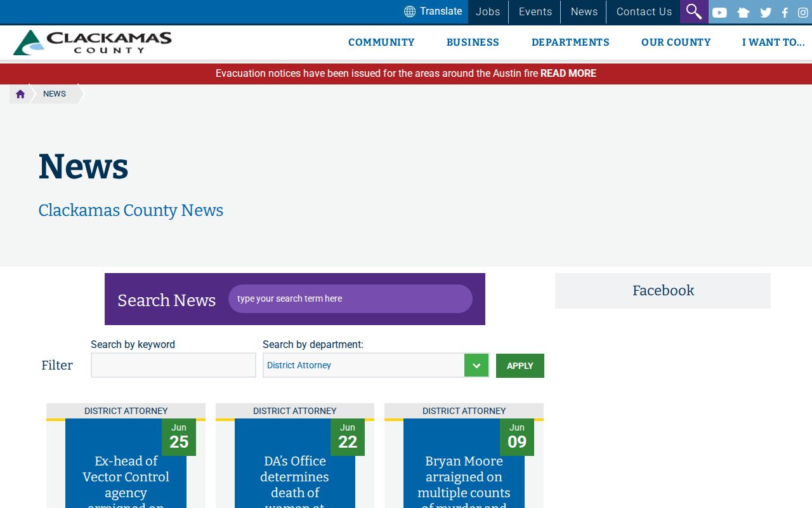Open the Nextdoor house icon
Viewport: 812px width, 508px height.
(x=743, y=12)
